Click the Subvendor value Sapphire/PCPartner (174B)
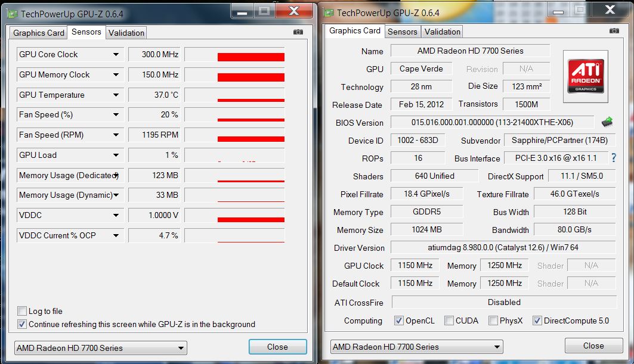Screen dimensions: 634x364 pos(559,140)
